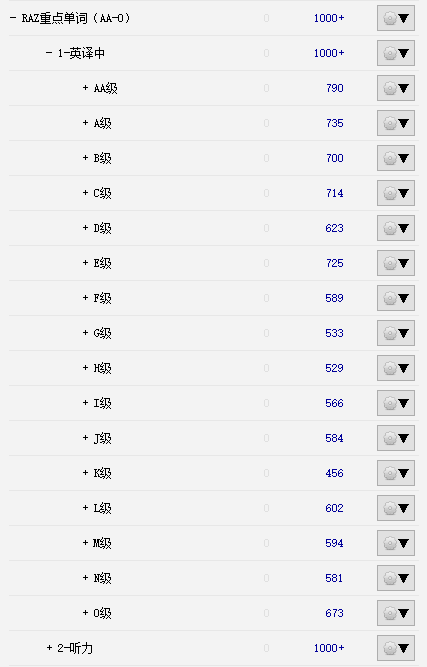Open gear menu for I级 deck

coord(396,403)
